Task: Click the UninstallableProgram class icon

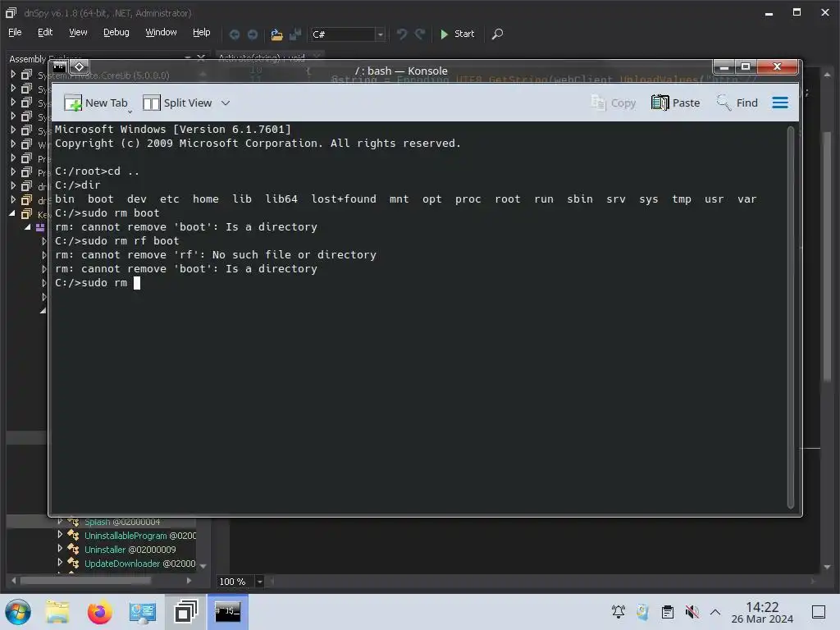Action: [x=73, y=535]
